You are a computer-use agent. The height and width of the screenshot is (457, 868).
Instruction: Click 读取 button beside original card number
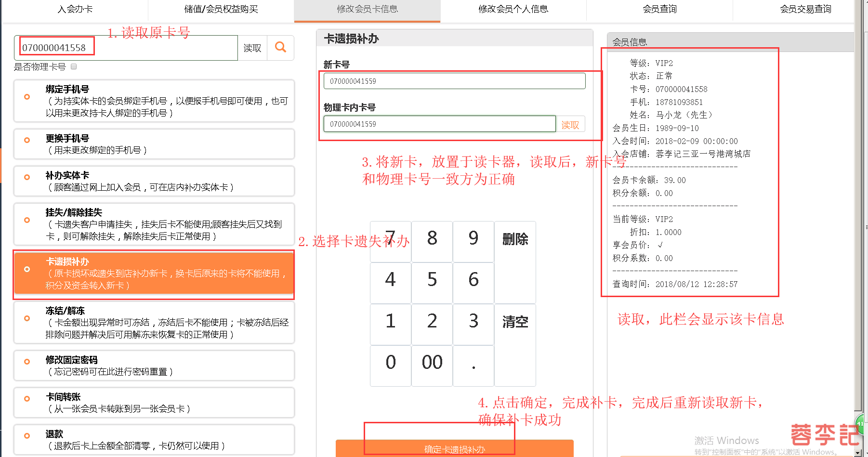coord(252,48)
